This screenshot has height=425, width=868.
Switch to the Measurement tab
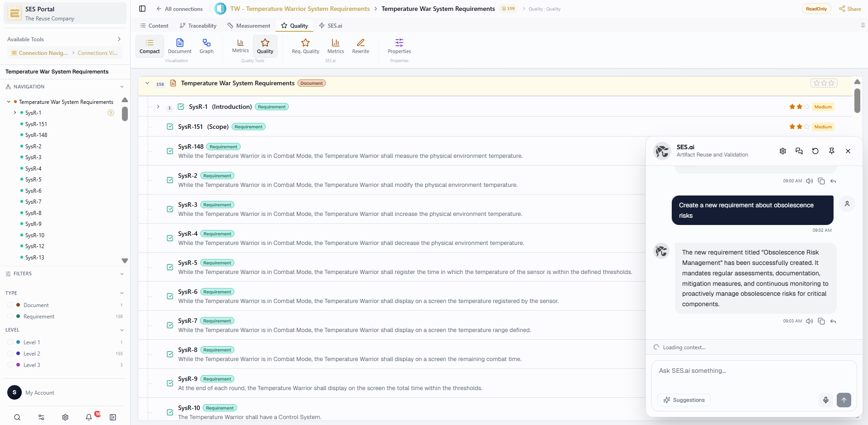(249, 26)
